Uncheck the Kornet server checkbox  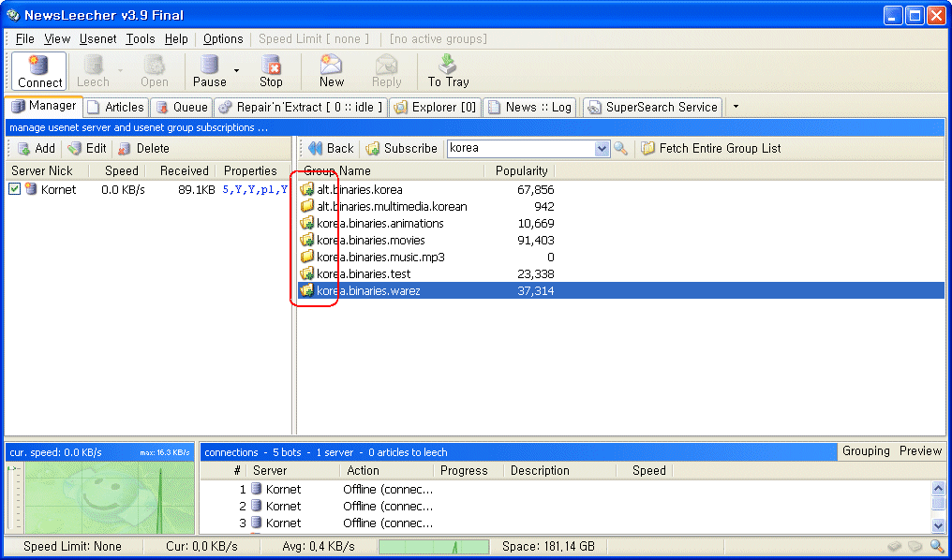click(x=14, y=189)
